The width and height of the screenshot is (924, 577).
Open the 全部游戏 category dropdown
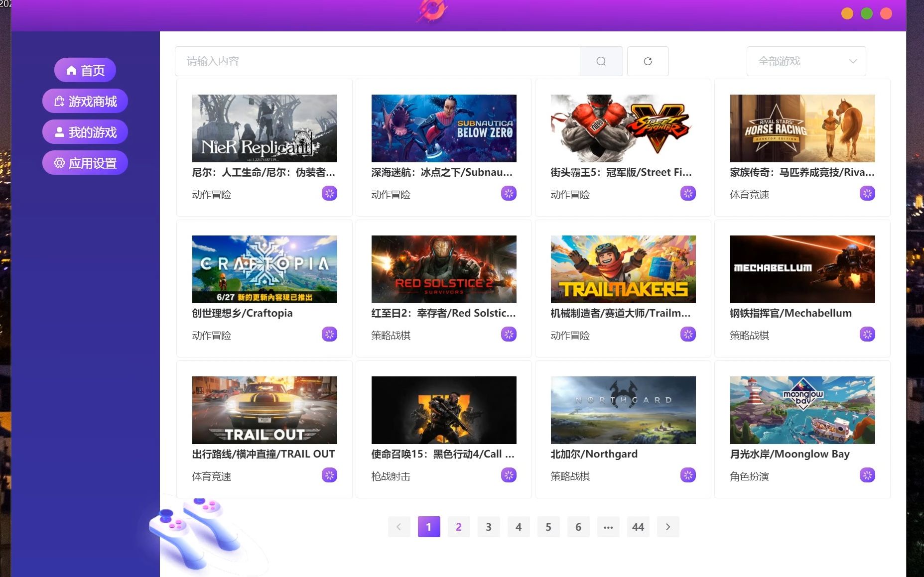coord(806,61)
